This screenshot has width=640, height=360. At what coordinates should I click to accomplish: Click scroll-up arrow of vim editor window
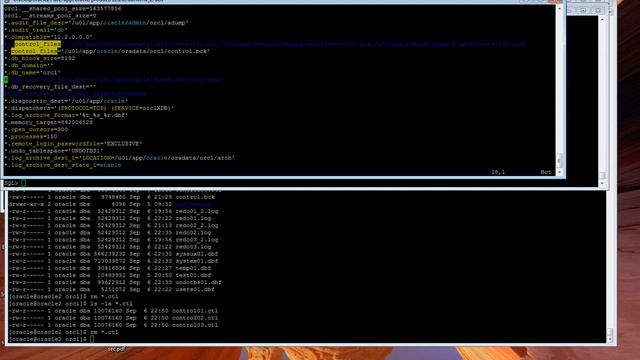pyautogui.click(x=559, y=8)
